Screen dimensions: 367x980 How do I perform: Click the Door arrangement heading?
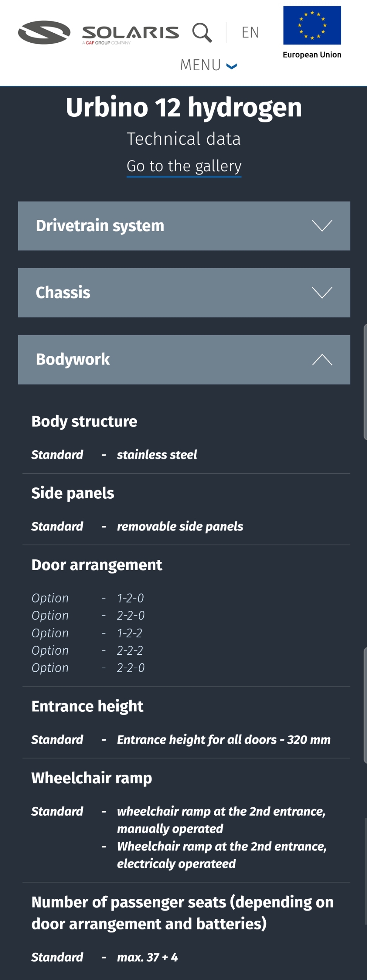97,564
